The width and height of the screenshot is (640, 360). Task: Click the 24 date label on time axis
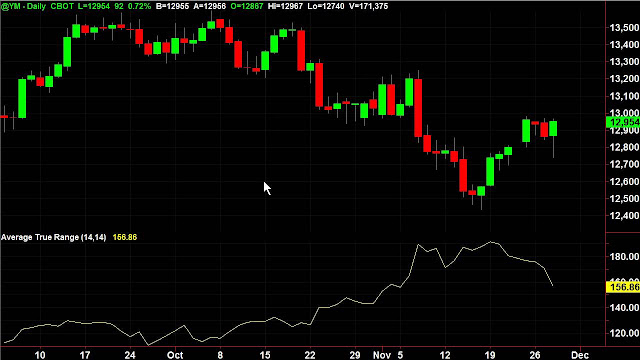click(130, 355)
